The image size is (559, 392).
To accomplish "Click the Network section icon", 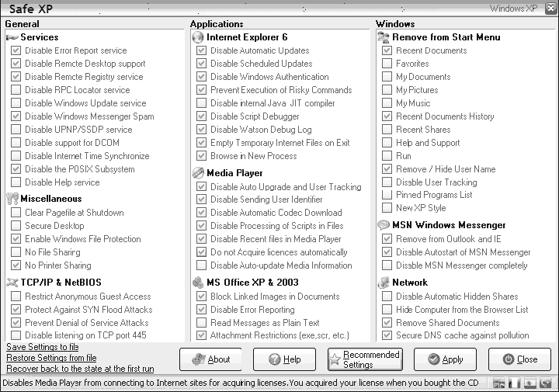I will (x=384, y=283).
